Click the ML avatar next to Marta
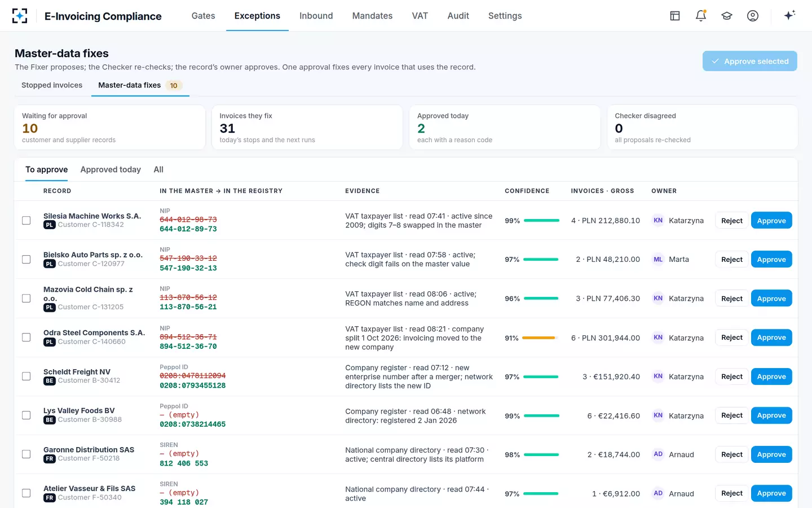Screen dimensions: 812x508 click(658, 260)
